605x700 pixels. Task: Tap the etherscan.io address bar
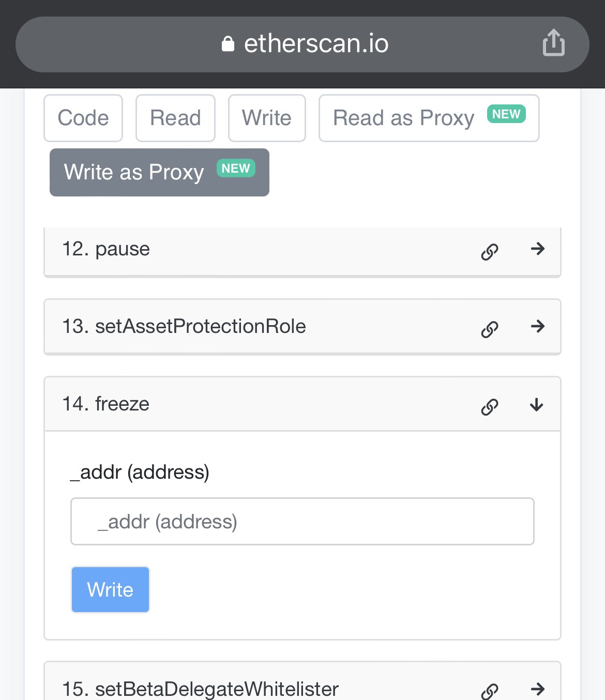(315, 44)
